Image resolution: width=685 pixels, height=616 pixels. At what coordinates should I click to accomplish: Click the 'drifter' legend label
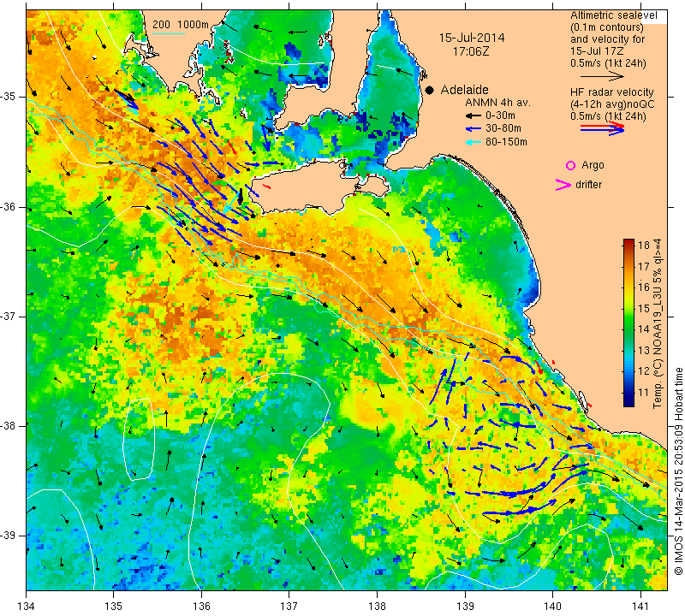pos(588,185)
